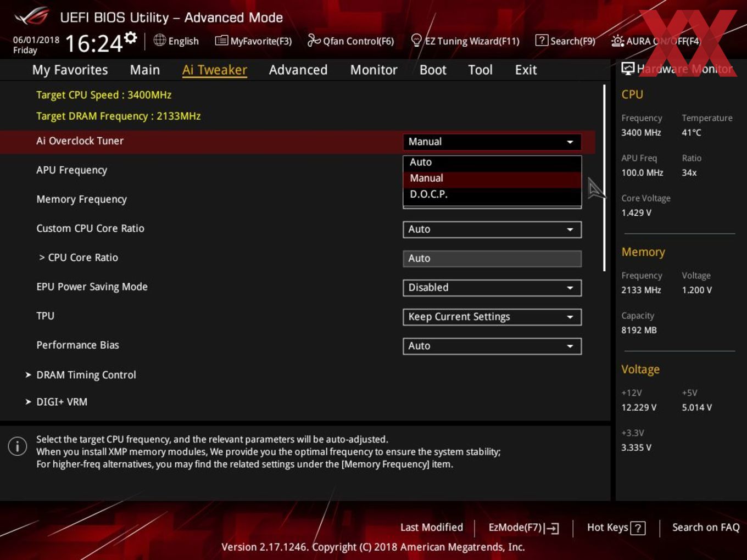
Task: Launch EZ Tuning Wizard lightbulb icon
Action: 416,41
